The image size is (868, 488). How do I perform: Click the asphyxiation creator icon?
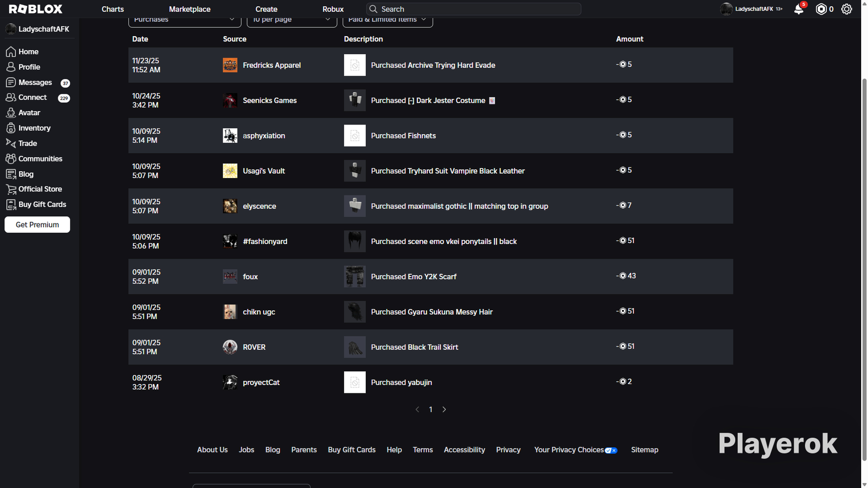230,136
